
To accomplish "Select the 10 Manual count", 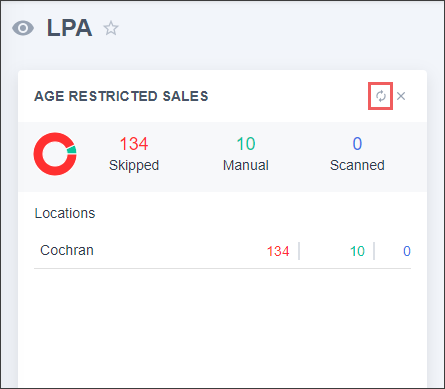I will click(x=246, y=144).
